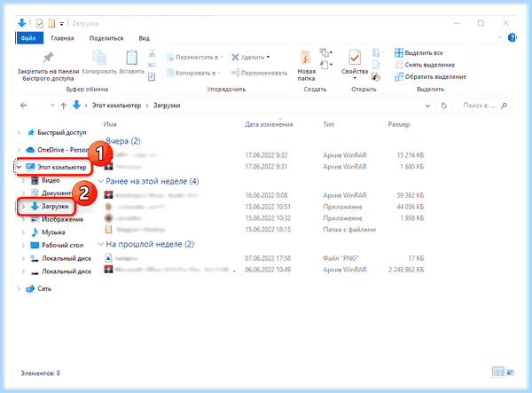Screen dimensions: 532x393
Task: Click quick access toolbar new folder icon
Action: 51,23
